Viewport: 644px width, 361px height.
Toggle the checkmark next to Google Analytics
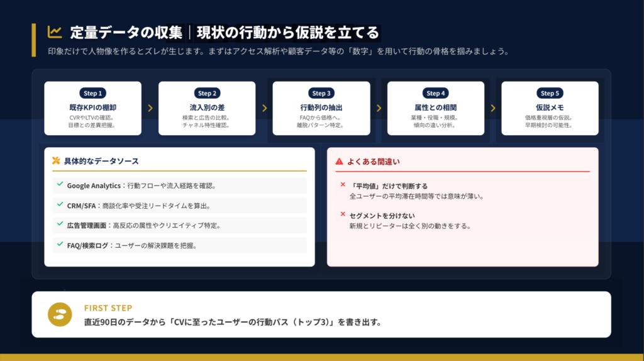[60, 185]
